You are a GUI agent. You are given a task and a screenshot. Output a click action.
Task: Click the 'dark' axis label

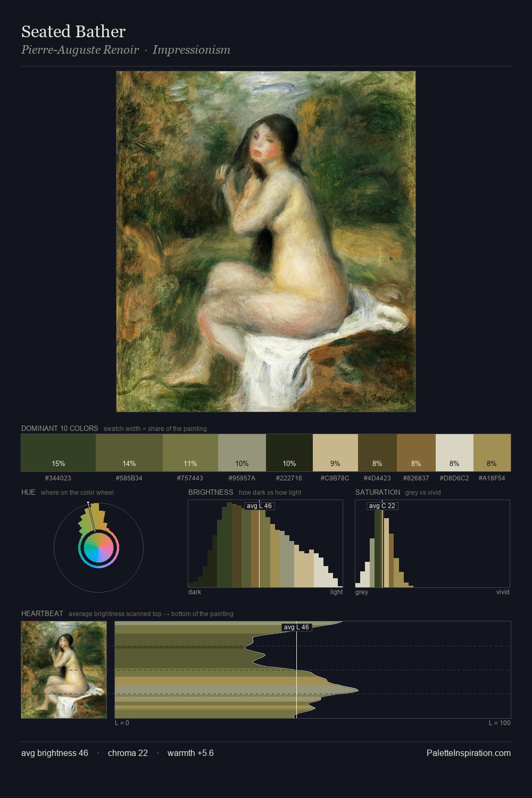pos(195,592)
